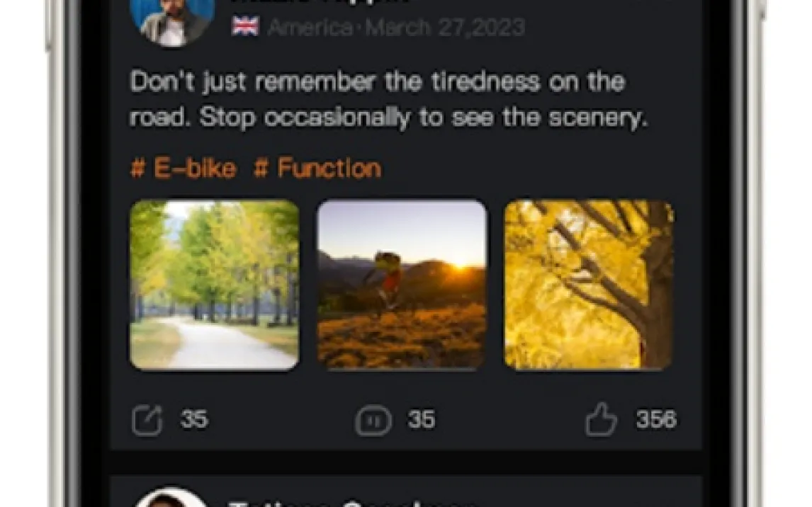The width and height of the screenshot is (812, 507).
Task: Click the caption starting "Don't just remember"
Action: point(388,99)
